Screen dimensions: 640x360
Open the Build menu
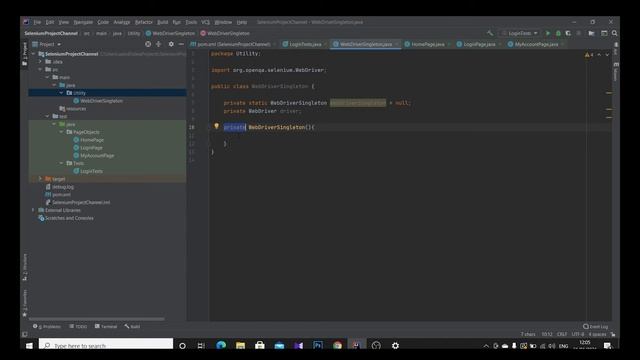(162, 22)
